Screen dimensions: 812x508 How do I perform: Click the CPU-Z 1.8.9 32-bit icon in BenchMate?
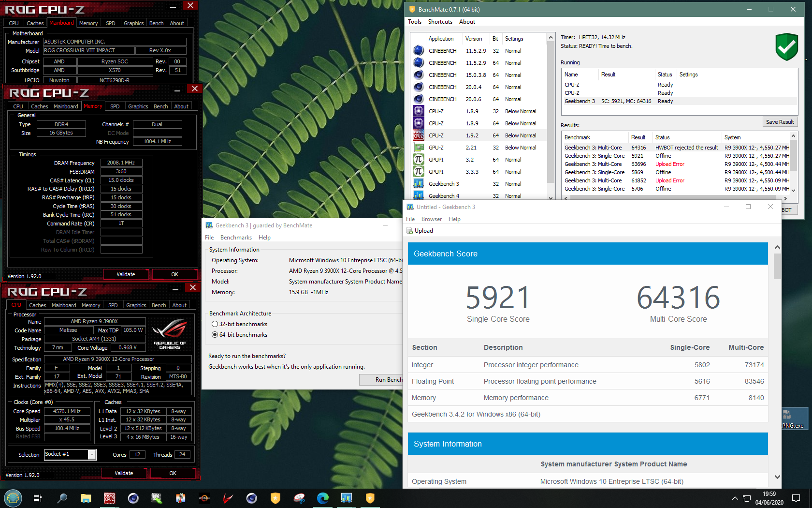pos(419,111)
